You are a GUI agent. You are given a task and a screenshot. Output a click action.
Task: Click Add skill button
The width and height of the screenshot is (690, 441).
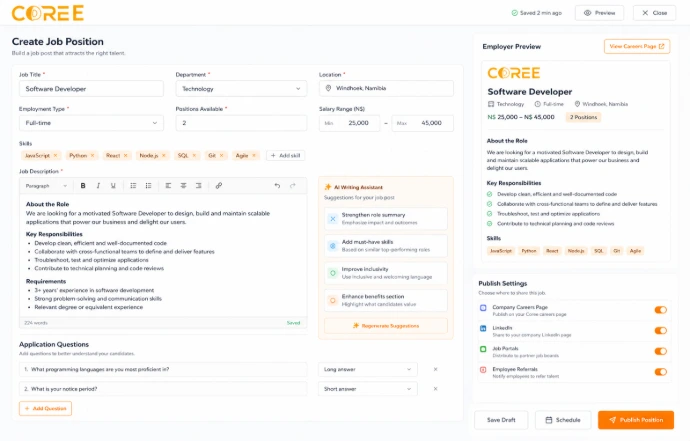click(x=286, y=155)
